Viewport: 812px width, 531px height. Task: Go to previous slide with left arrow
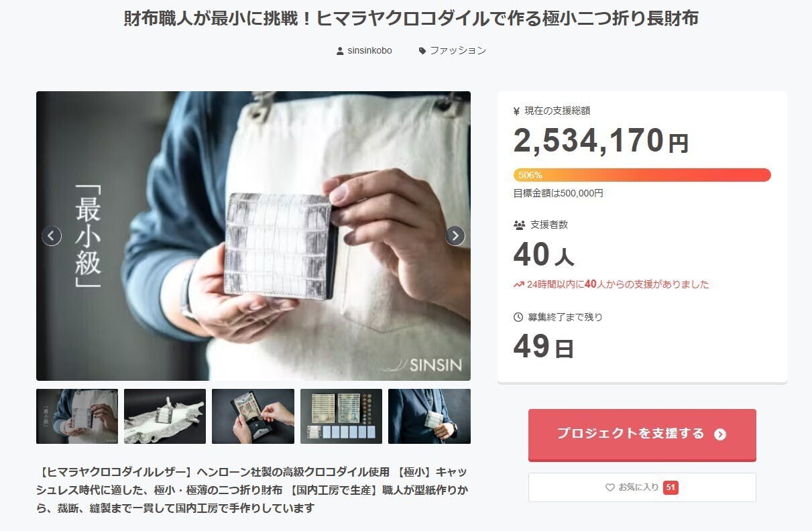(x=52, y=236)
